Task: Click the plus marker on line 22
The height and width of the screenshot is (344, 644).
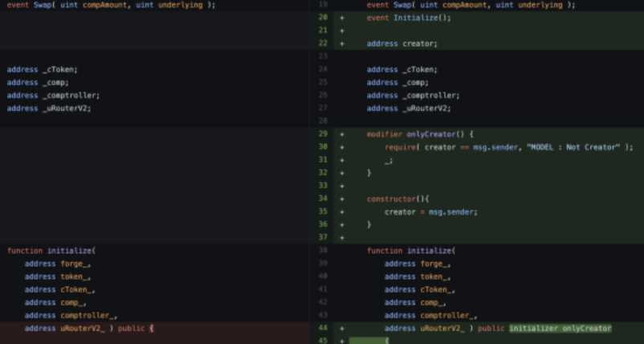Action: [x=342, y=43]
